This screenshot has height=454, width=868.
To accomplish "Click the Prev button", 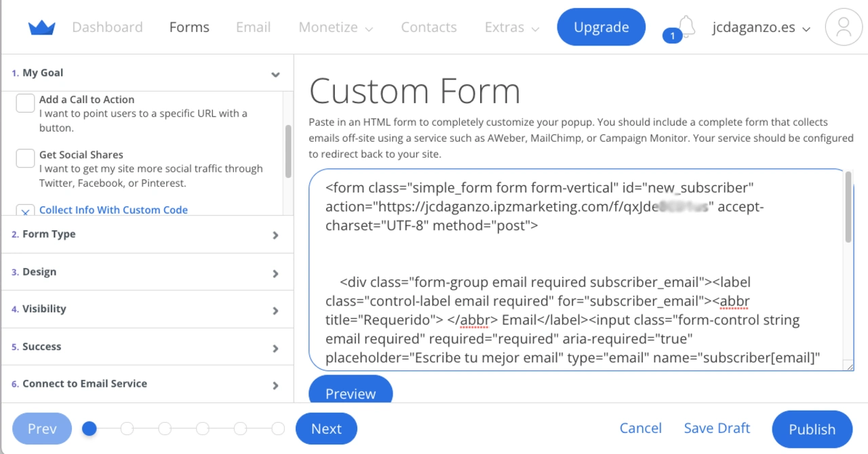I will [42, 428].
